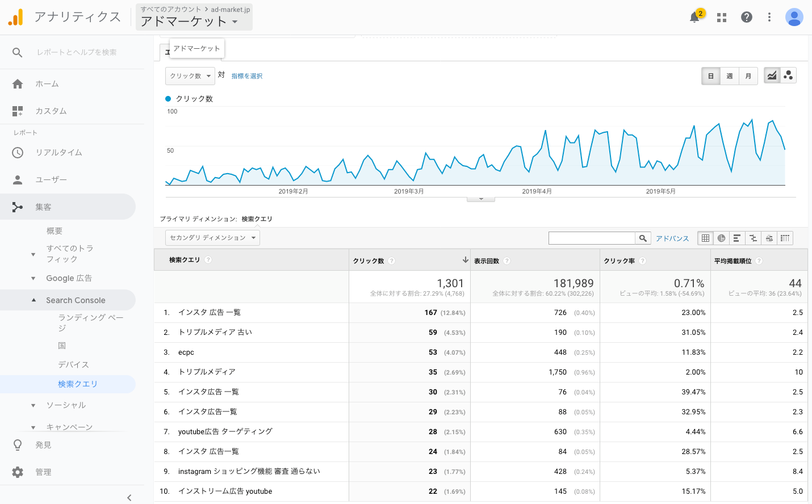
Task: Open ランディング ページ report
Action: pyautogui.click(x=91, y=322)
